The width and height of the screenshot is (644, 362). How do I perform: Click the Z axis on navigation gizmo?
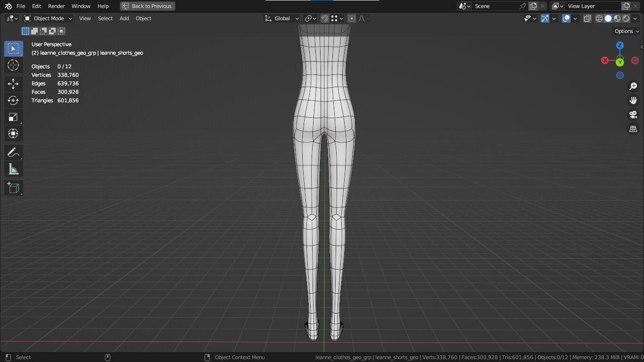[620, 45]
